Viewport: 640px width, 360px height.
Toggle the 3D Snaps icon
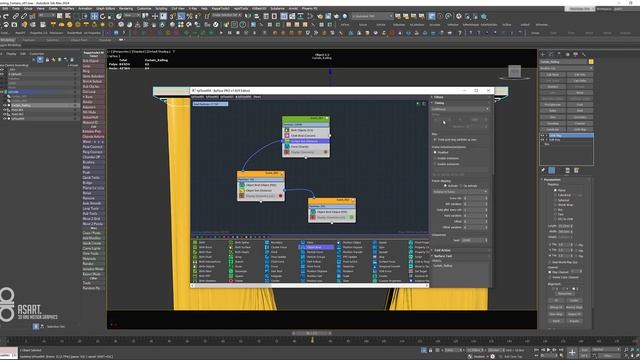point(172,16)
